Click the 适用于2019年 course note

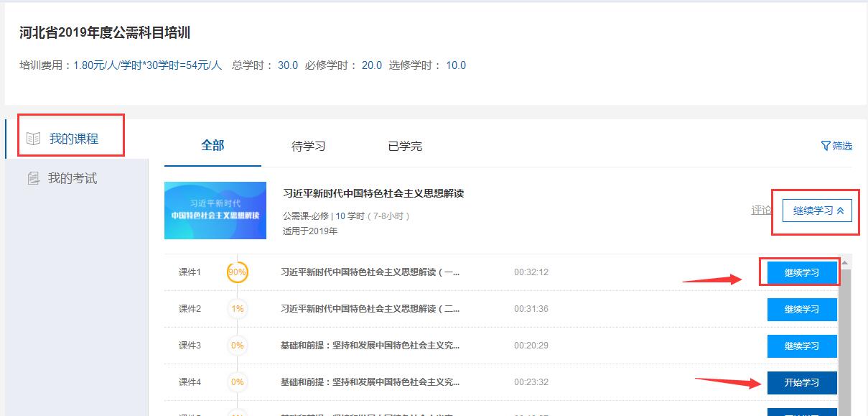point(310,231)
